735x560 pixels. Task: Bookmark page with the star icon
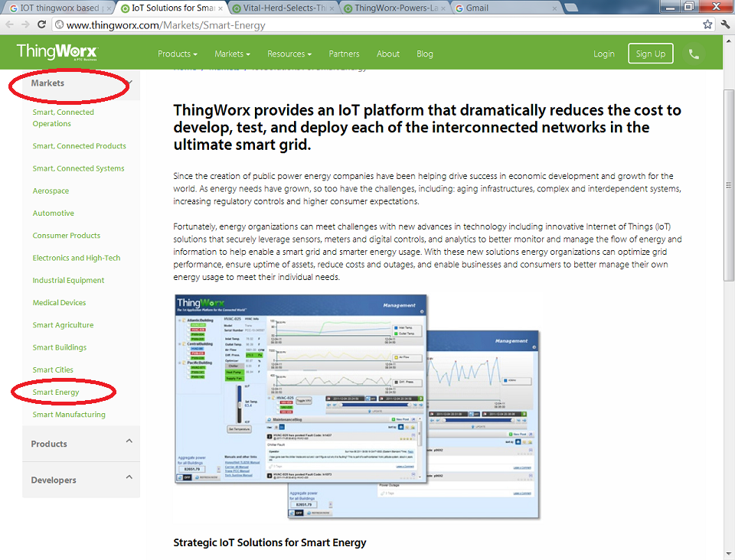[x=707, y=24]
